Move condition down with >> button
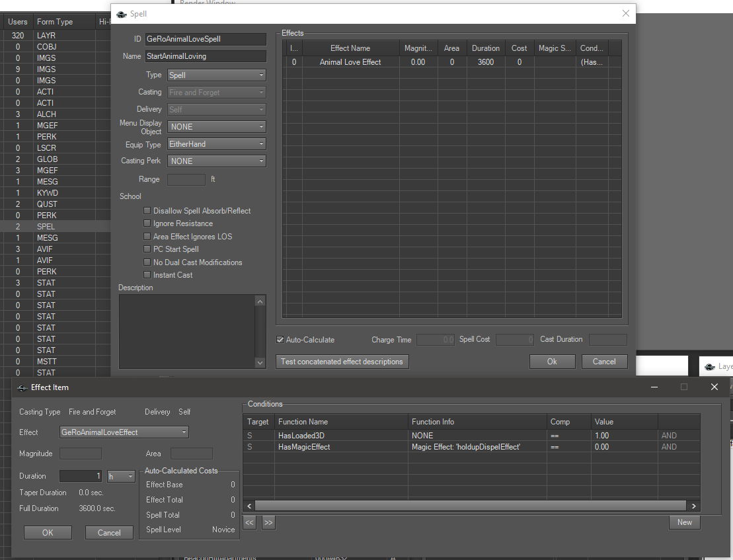The width and height of the screenshot is (733, 560). coord(268,522)
